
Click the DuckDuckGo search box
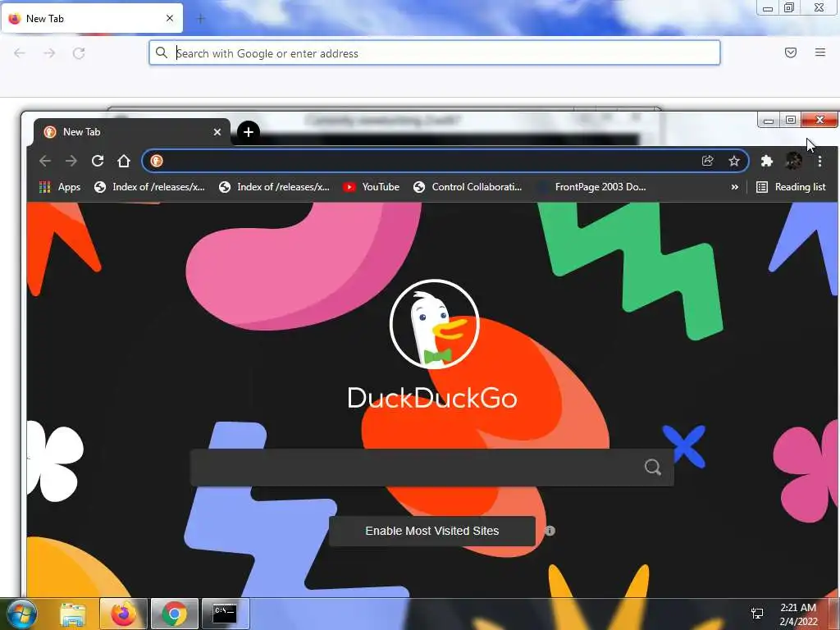431,467
